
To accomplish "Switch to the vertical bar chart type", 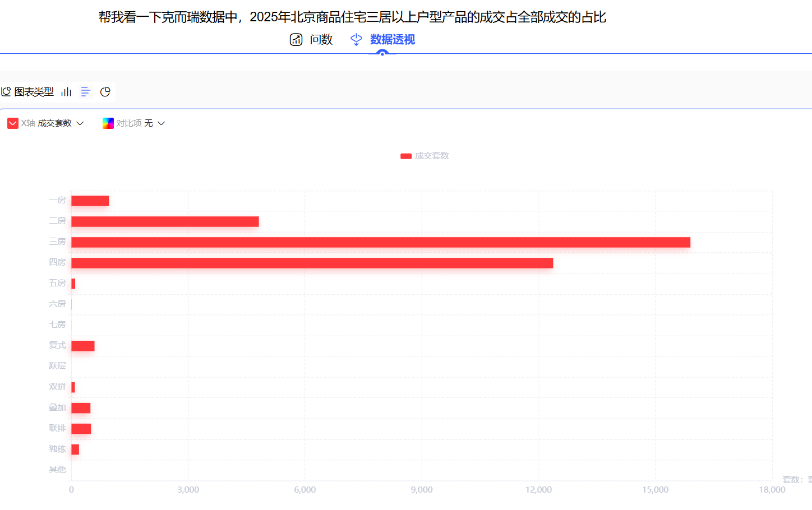I will (x=66, y=92).
